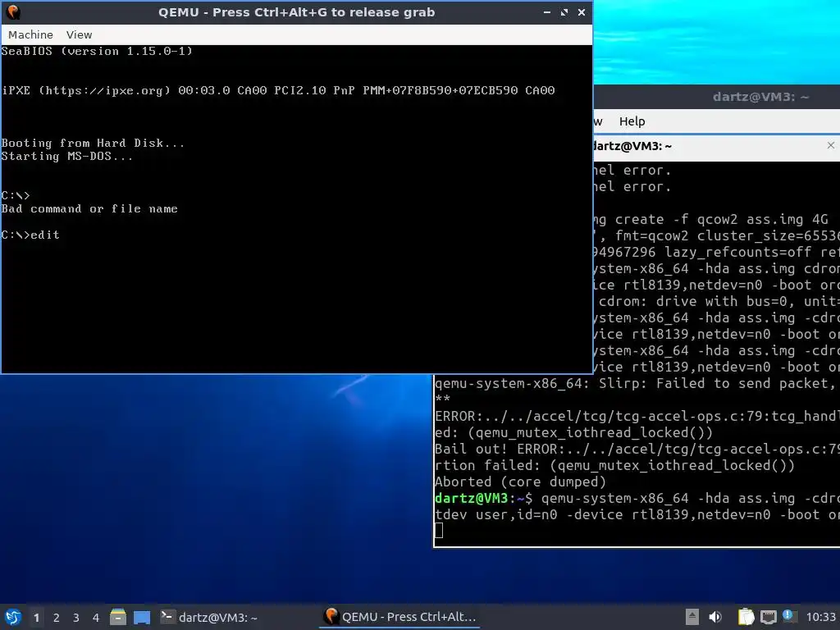Viewport: 840px width, 630px height.
Task: Click the iPXE boot message line
Action: [278, 90]
